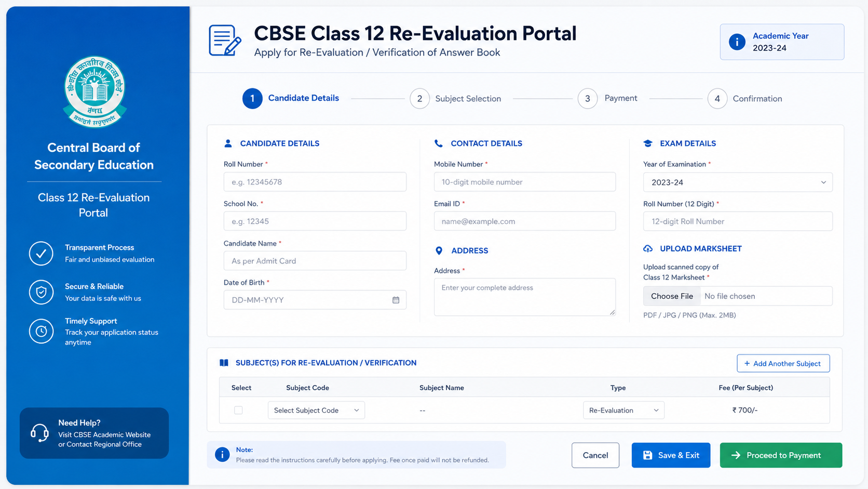This screenshot has width=868, height=489.
Task: Click the arrow icon on Proceed to Payment
Action: 736,455
